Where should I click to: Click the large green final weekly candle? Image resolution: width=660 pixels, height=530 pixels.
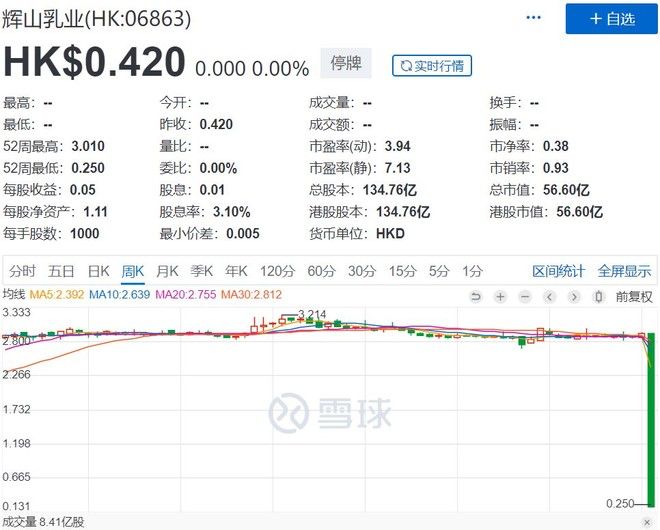(651, 419)
